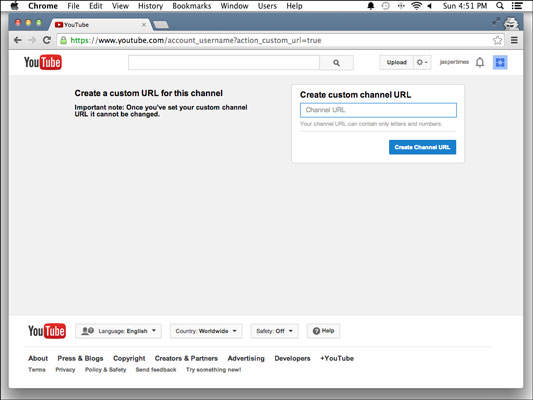
Task: Open the Notification Center list icon
Action: click(517, 6)
